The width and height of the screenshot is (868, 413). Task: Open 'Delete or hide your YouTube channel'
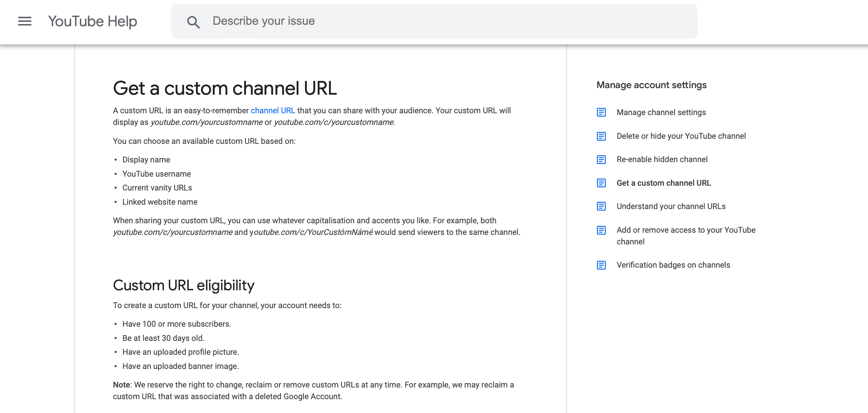click(681, 136)
